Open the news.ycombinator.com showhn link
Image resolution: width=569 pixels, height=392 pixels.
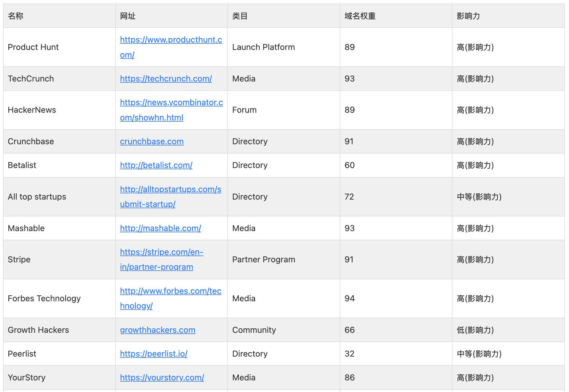[x=171, y=110]
